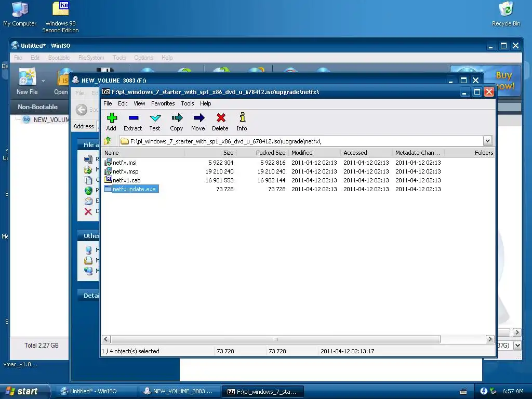Screen dimensions: 532x399
Task: Sort by the Name column header
Action: tap(143, 153)
